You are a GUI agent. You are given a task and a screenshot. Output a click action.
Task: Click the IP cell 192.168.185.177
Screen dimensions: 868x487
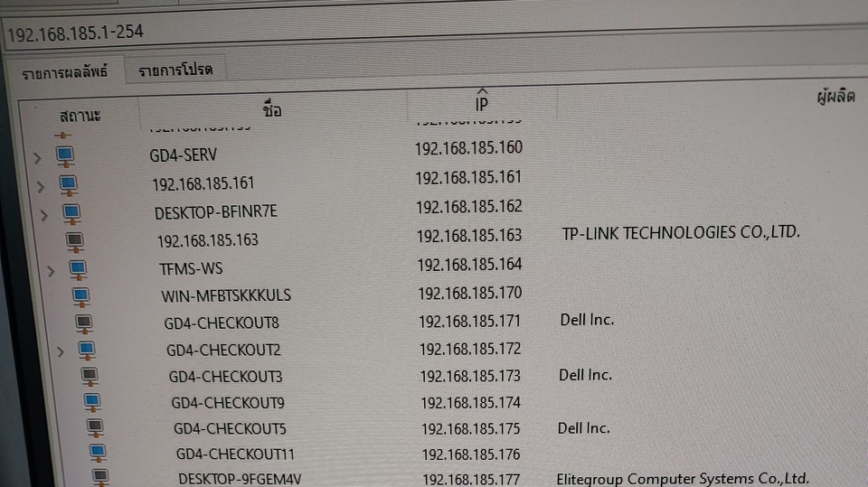point(472,479)
